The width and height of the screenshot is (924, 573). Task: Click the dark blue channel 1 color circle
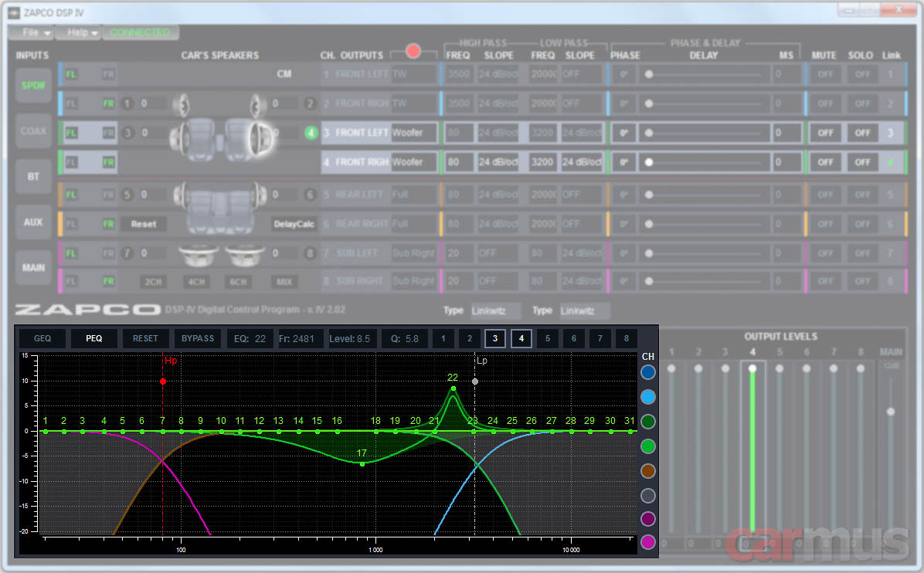[x=647, y=372]
